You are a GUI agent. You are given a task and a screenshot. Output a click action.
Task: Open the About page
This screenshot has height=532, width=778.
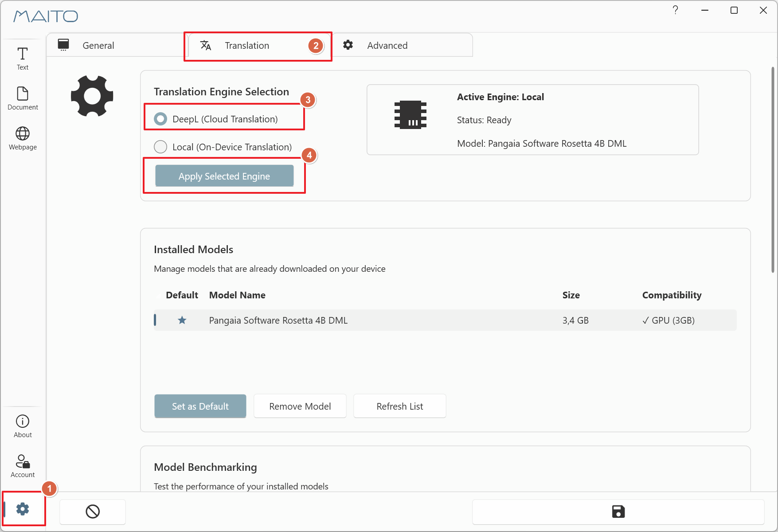click(x=23, y=426)
